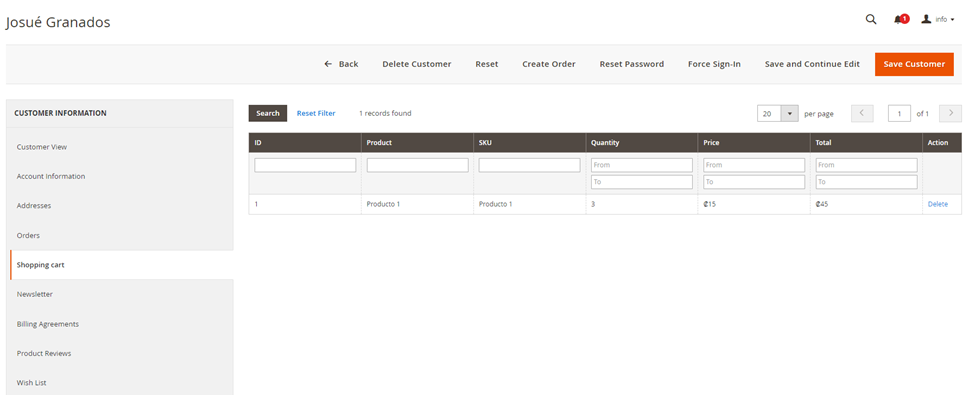Sort by Quantity column header
Image resolution: width=975 pixels, height=395 pixels.
pos(641,142)
